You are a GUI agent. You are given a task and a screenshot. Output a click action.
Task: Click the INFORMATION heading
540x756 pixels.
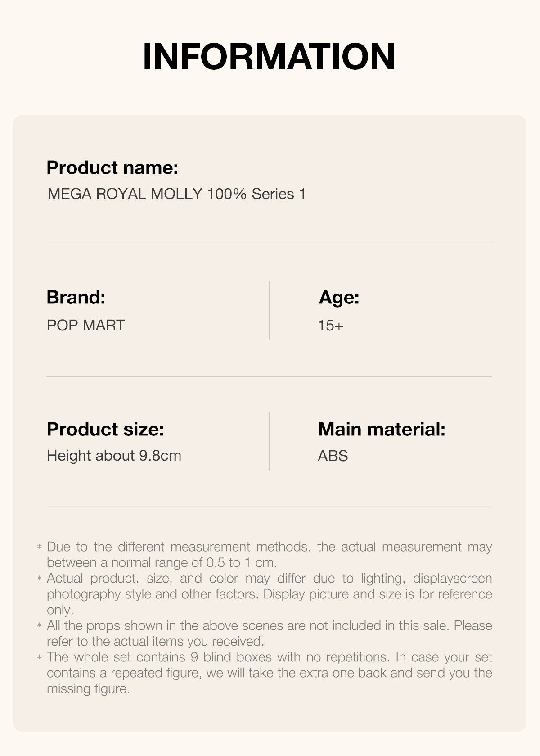pos(269,57)
